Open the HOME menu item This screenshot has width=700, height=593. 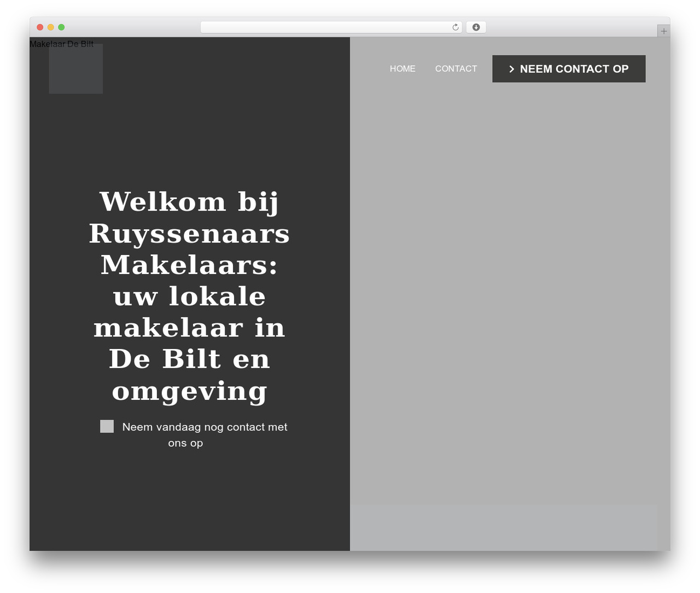tap(402, 69)
